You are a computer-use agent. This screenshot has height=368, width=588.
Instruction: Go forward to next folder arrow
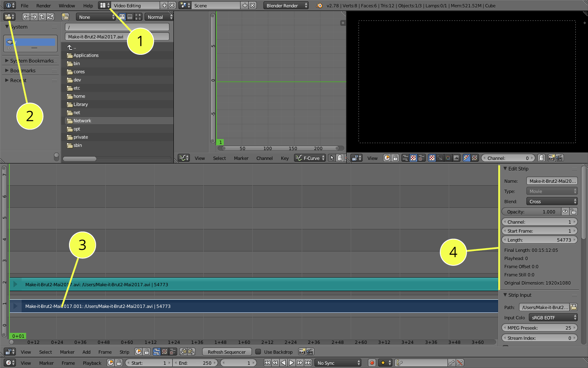(34, 17)
